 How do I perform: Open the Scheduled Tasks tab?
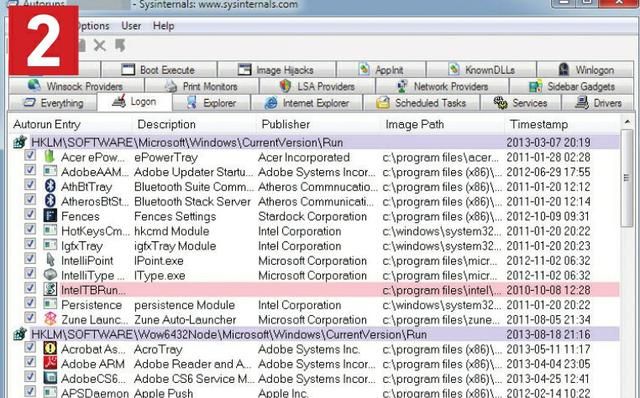(422, 102)
